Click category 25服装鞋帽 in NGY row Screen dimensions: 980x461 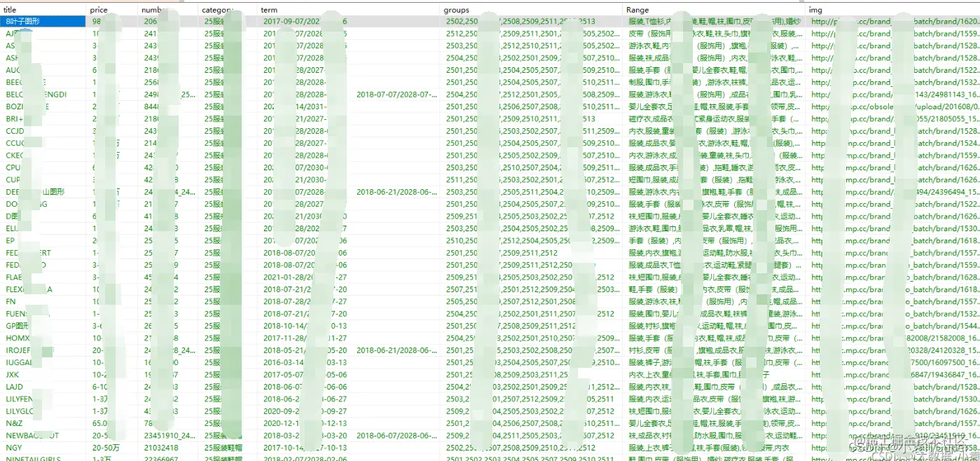coord(223,448)
